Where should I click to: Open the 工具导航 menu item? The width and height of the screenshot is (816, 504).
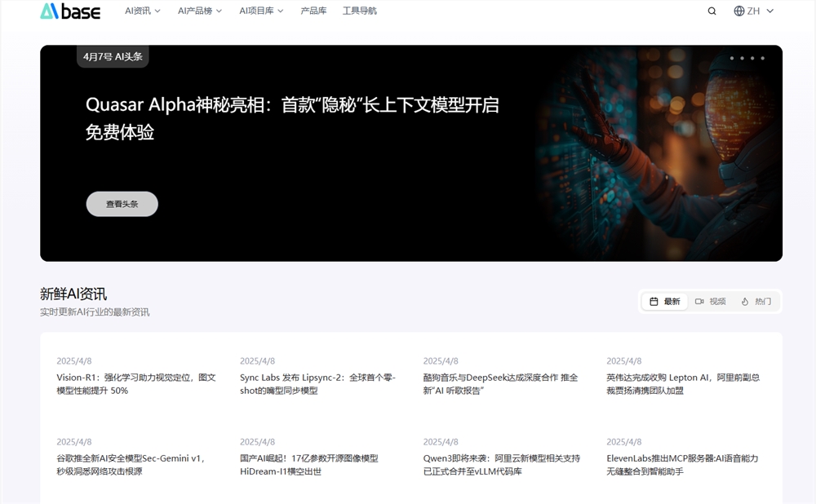(x=359, y=11)
